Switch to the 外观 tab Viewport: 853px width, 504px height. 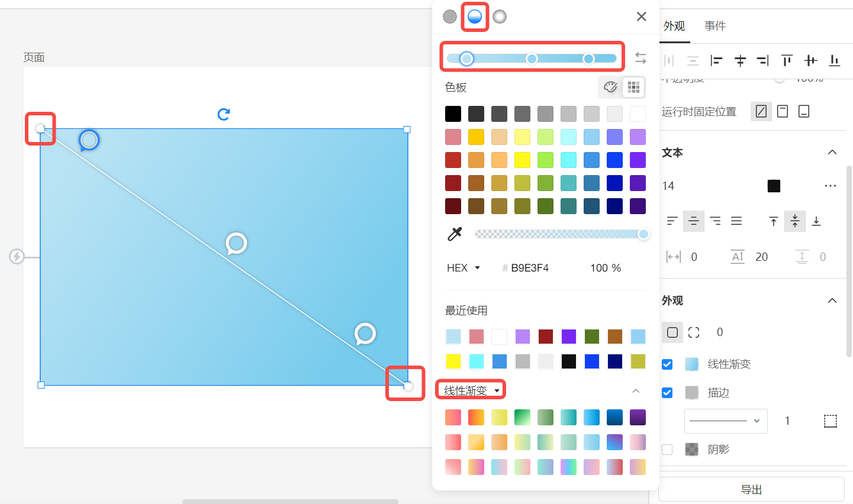(x=674, y=26)
